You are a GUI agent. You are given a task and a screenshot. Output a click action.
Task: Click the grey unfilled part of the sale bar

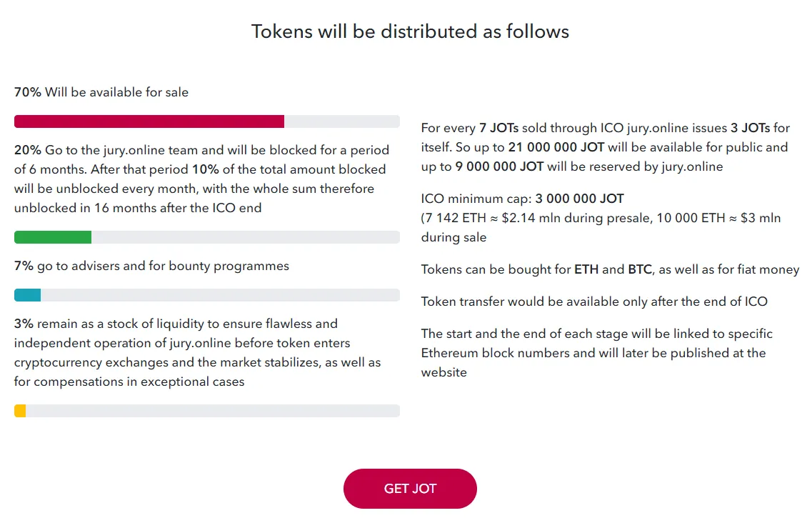(x=342, y=121)
